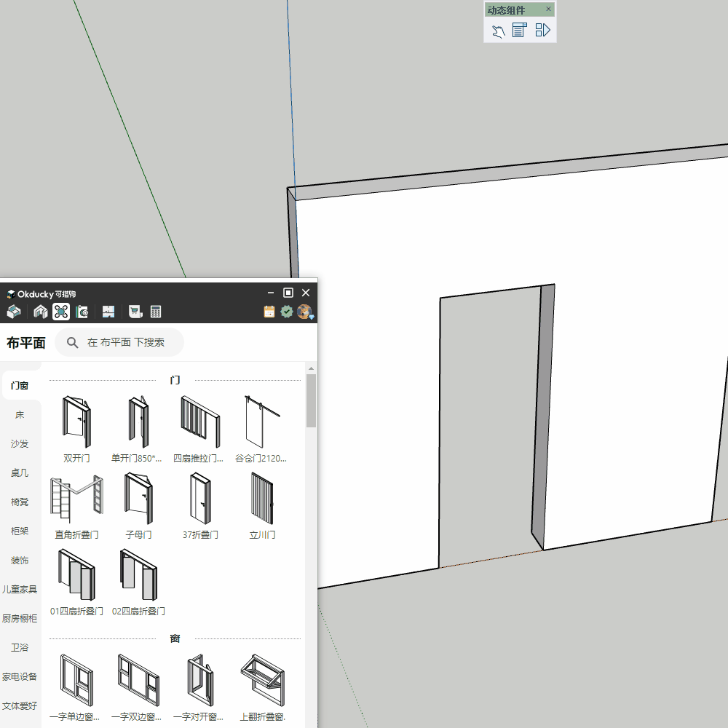This screenshot has height=728, width=728.
Task: Click the calculator icon in Okducky toolbar
Action: pos(156,312)
